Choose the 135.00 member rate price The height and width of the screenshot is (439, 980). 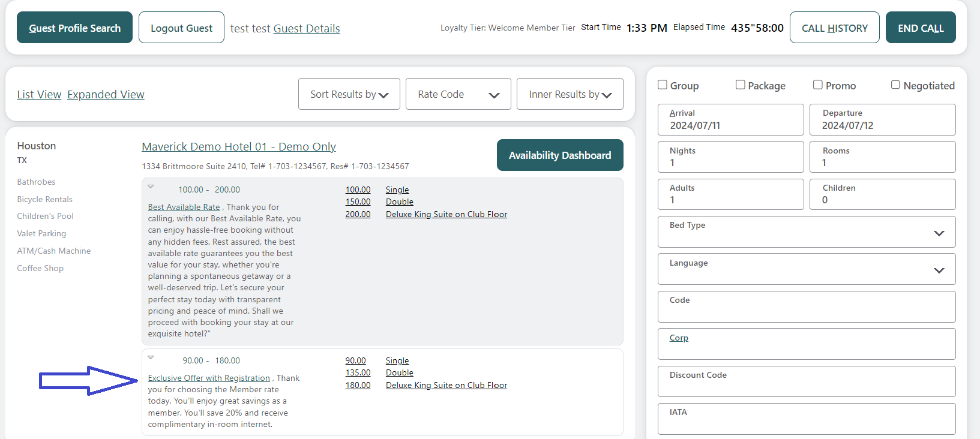[358, 372]
